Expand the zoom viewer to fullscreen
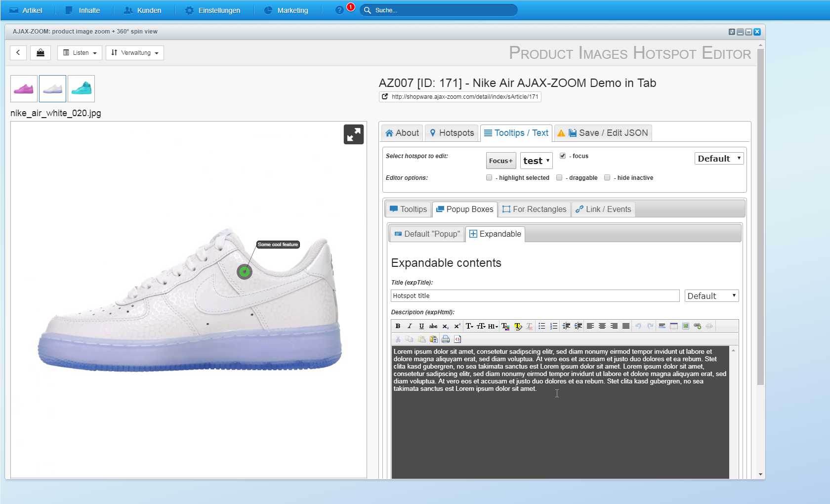Image resolution: width=830 pixels, height=504 pixels. (x=354, y=134)
